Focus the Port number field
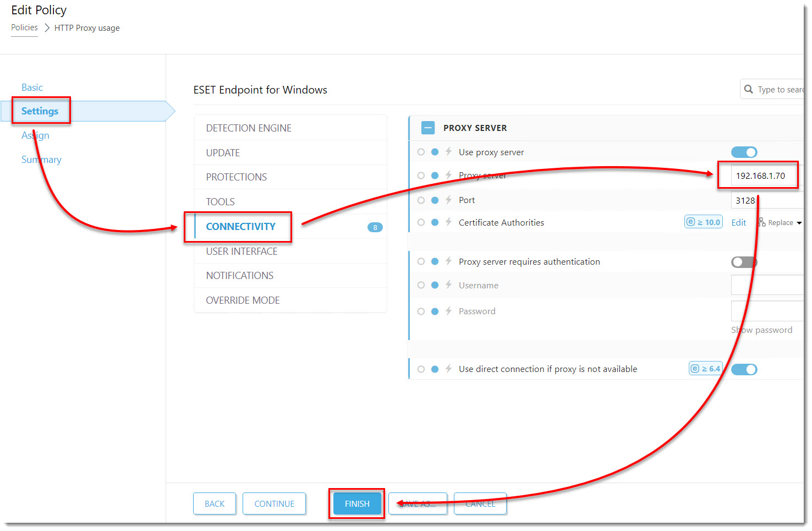 pyautogui.click(x=767, y=200)
